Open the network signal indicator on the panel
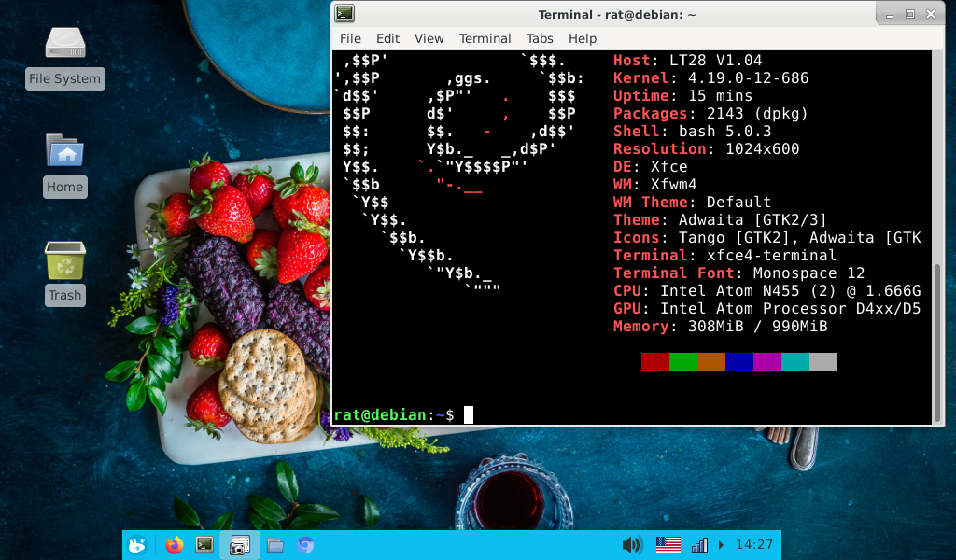Screen dimensions: 956x560 point(699,545)
